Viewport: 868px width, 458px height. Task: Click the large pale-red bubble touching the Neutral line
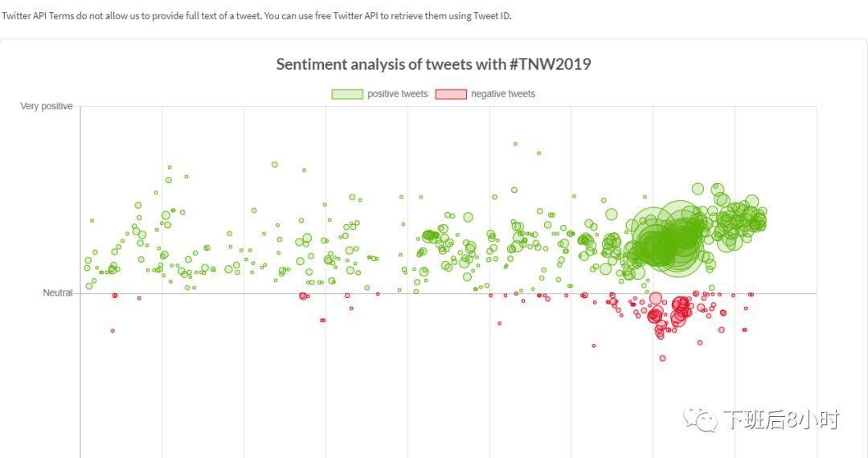[x=656, y=299]
